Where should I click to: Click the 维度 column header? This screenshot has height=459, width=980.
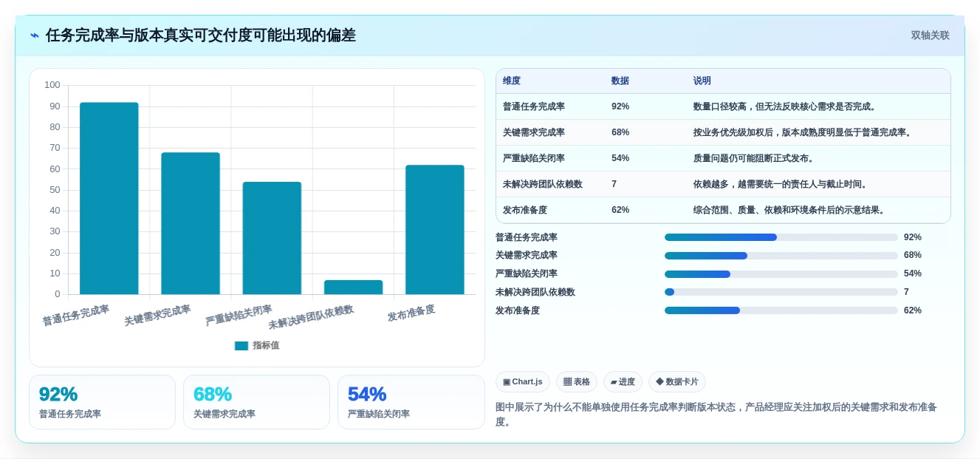coord(512,81)
